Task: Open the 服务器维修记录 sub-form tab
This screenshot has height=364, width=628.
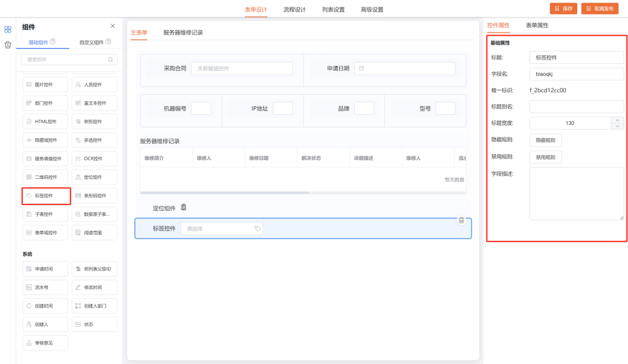Action: point(183,33)
